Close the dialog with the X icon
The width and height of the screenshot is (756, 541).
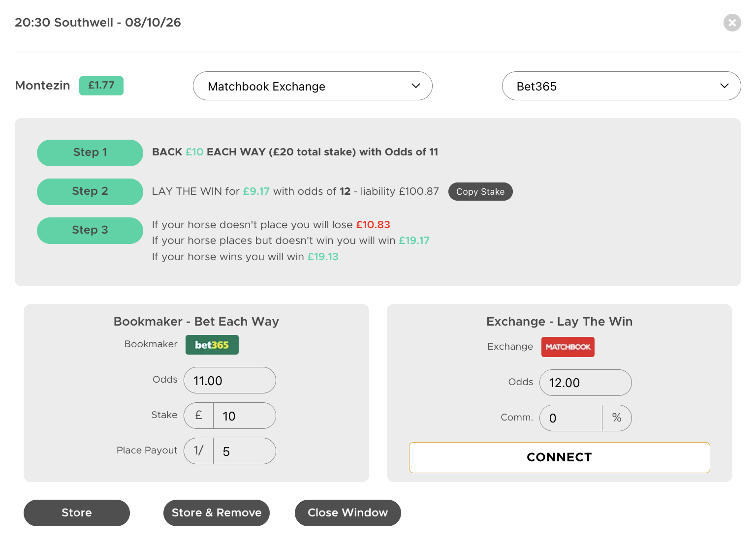732,23
